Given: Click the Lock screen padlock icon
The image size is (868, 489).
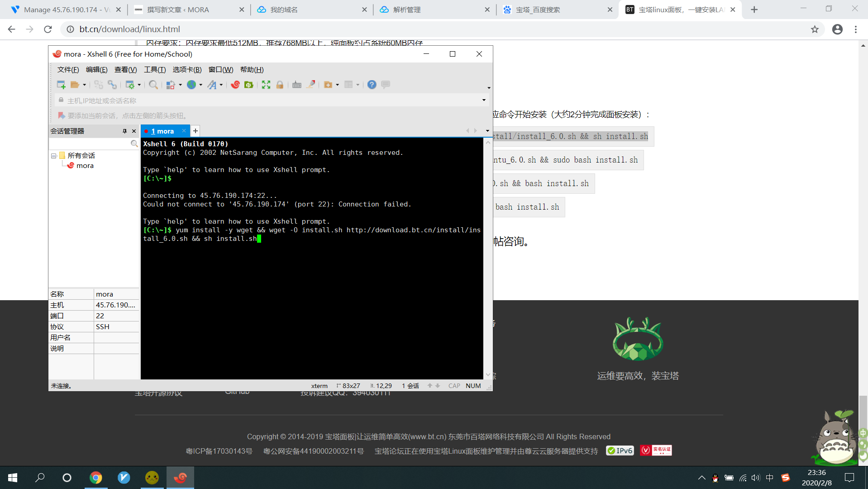Looking at the screenshot, I should tap(280, 85).
